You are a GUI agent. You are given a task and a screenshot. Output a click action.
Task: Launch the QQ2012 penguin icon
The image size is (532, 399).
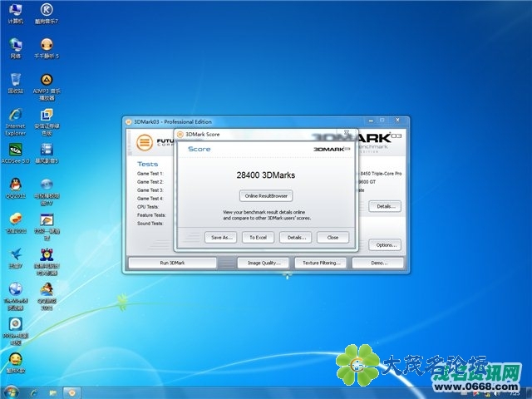(x=15, y=189)
